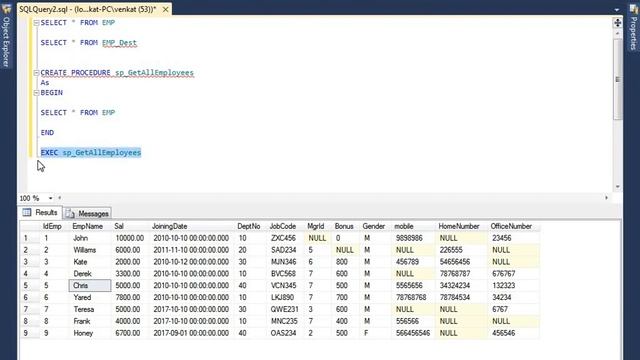640x360 pixels.
Task: Open the Properties side panel
Action: pyautogui.click(x=633, y=29)
